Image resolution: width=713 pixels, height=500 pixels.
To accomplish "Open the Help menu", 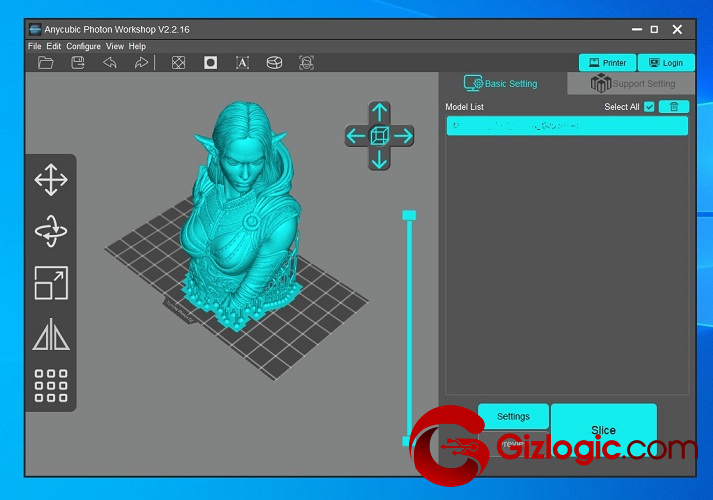I will pos(137,46).
